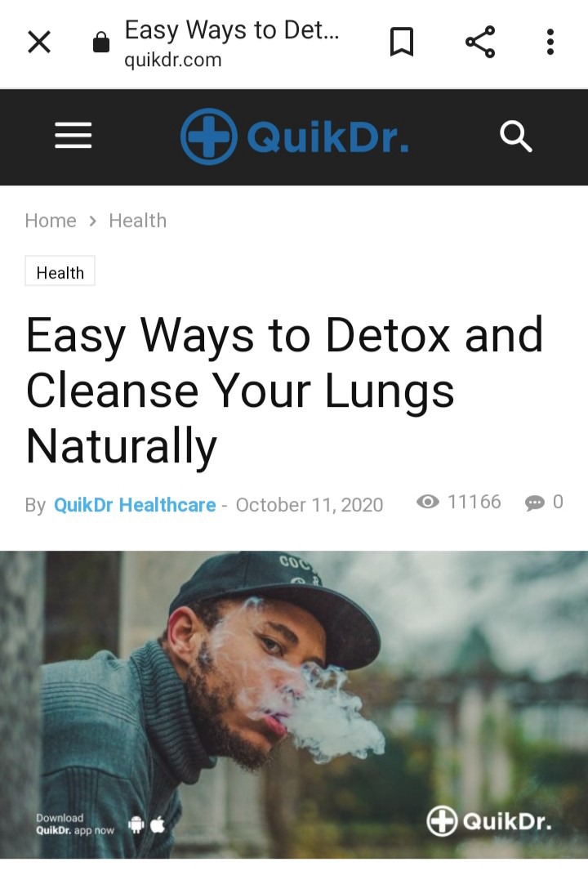The height and width of the screenshot is (889, 588).
Task: Bookmark this page with bookmark icon
Action: [402, 42]
